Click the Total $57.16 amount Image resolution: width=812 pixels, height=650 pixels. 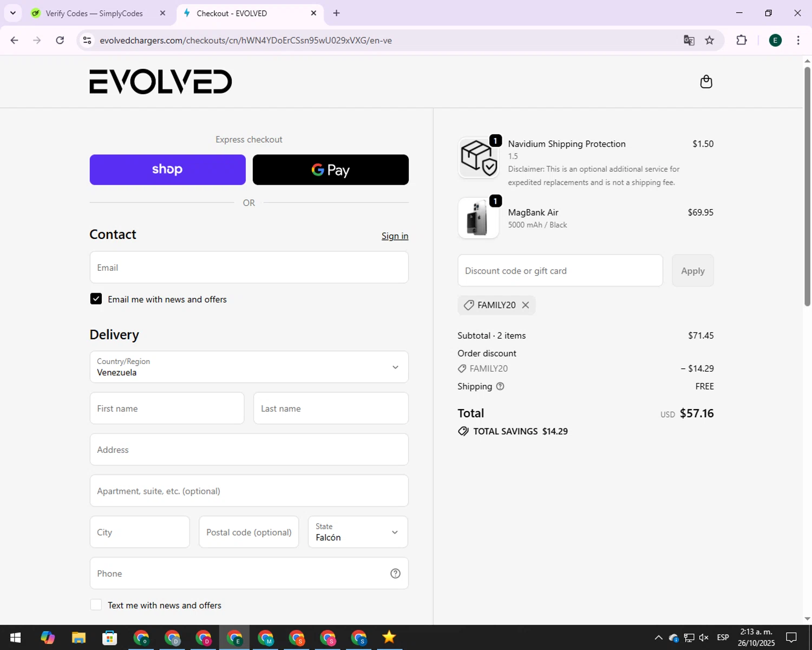coord(697,413)
